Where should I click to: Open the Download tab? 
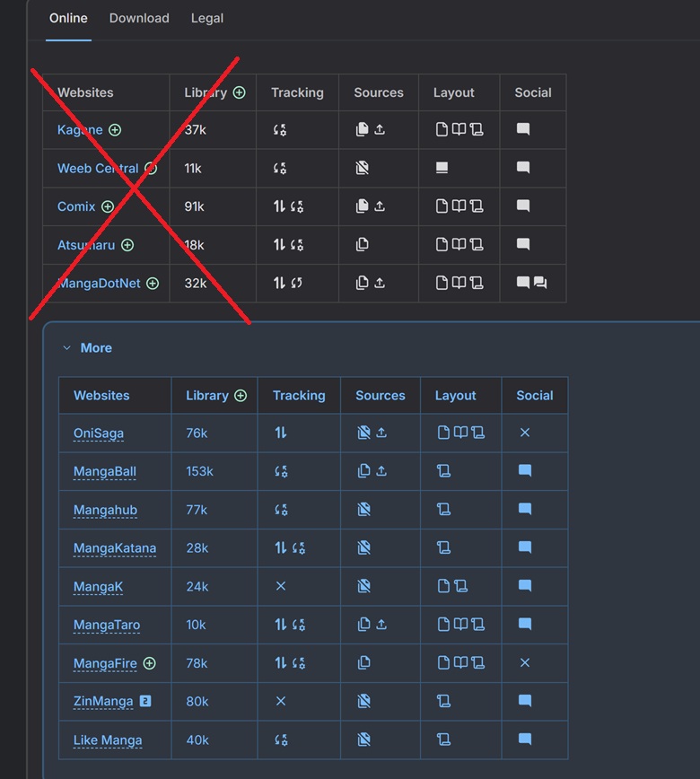[x=139, y=18]
